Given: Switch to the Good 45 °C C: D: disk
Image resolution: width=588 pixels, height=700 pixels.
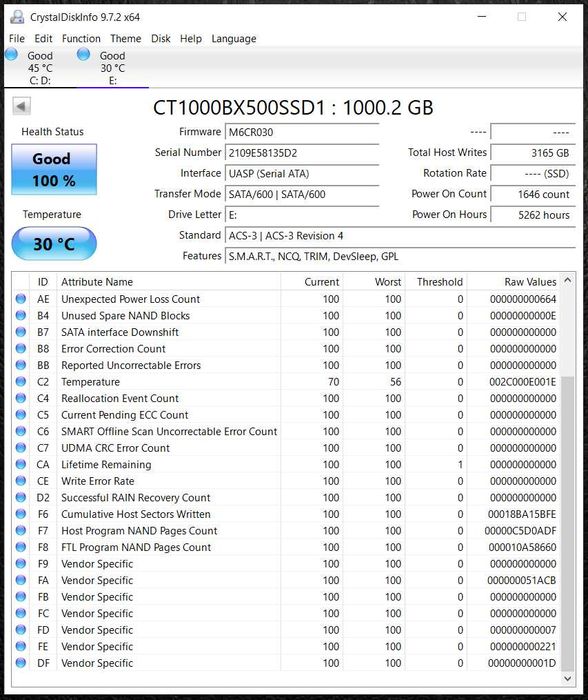Looking at the screenshot, I should 40,68.
